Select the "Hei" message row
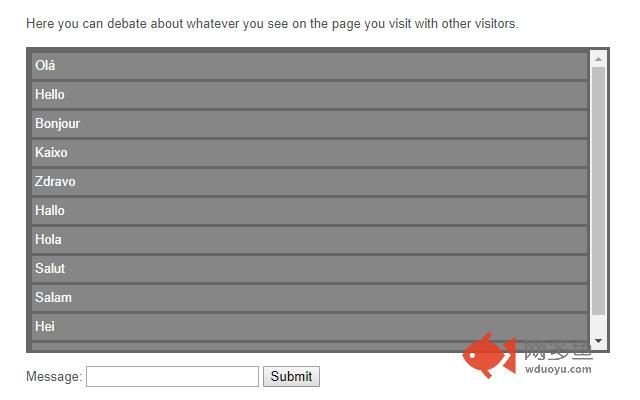This screenshot has height=400, width=640. coord(309,327)
